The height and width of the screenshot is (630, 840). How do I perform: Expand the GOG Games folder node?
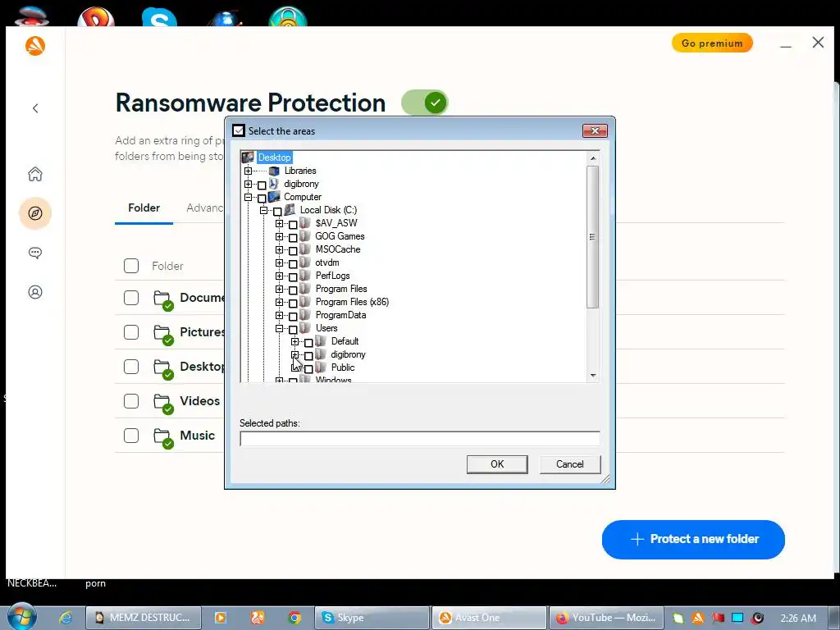[279, 236]
